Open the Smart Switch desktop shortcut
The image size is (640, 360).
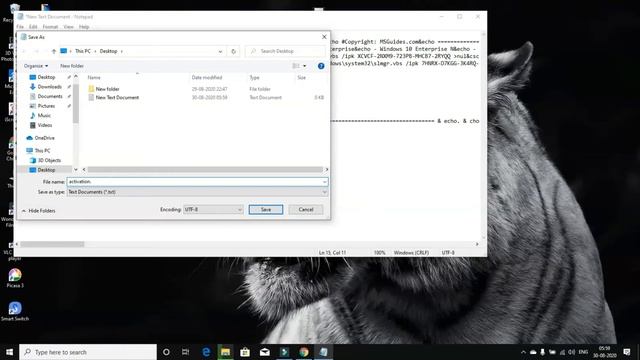pyautogui.click(x=15, y=311)
